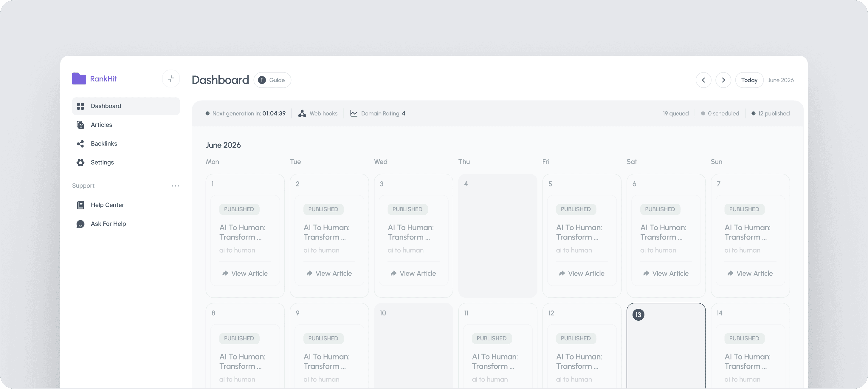This screenshot has height=389, width=868.
Task: Click the share arrow icon on June 7 card
Action: click(x=731, y=273)
